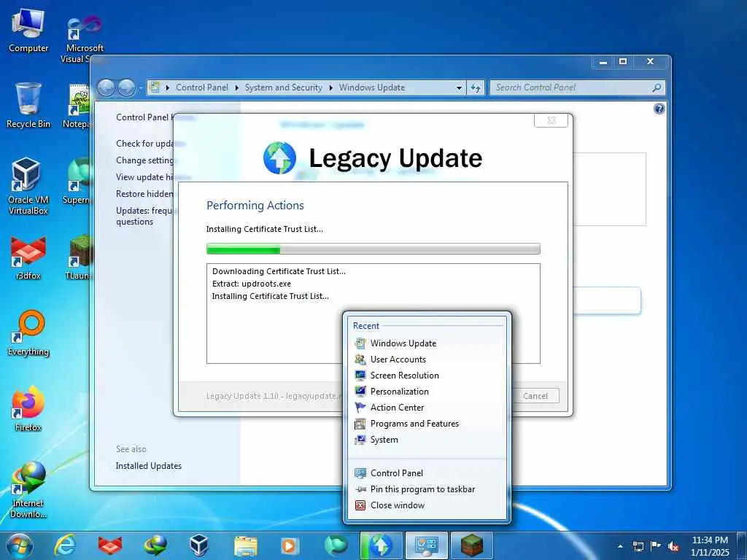
Task: Select Screen Resolution in jump list
Action: coord(427,376)
